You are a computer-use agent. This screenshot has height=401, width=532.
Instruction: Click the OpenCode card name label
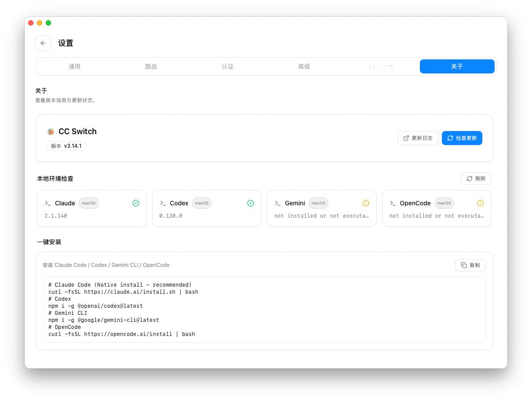tap(415, 203)
